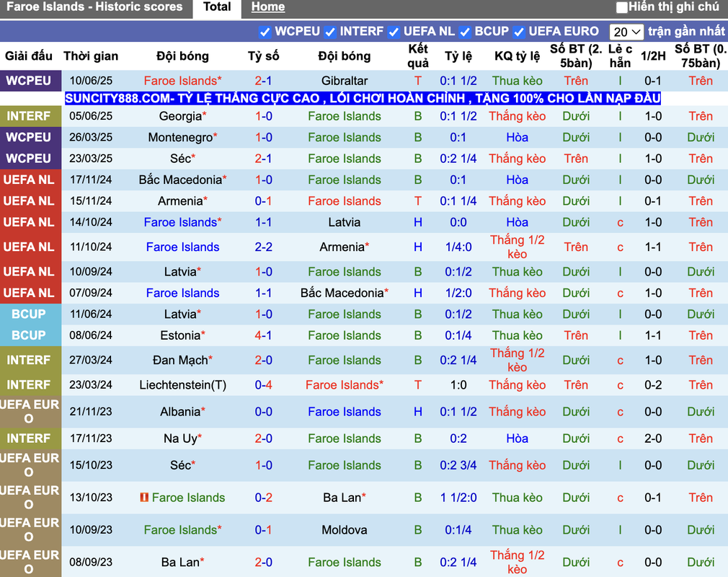This screenshot has width=728, height=577.
Task: Click the 1:0 odds in Liechtenstein row
Action: 458,385
